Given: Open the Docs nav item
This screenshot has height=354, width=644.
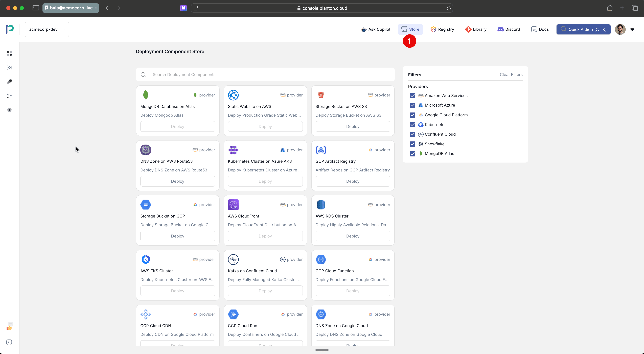Looking at the screenshot, I should [540, 29].
